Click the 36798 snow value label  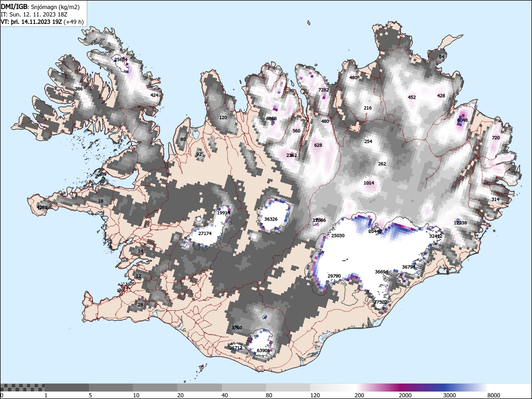(x=409, y=267)
